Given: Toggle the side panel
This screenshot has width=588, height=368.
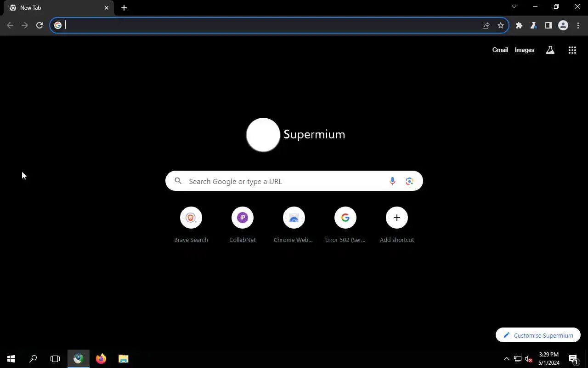Looking at the screenshot, I should (x=548, y=25).
